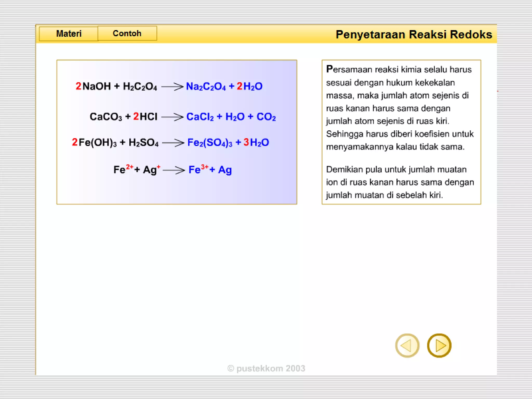Select the NaOH and H2C2O4 reaction equation
532x399 pixels.
click(169, 86)
